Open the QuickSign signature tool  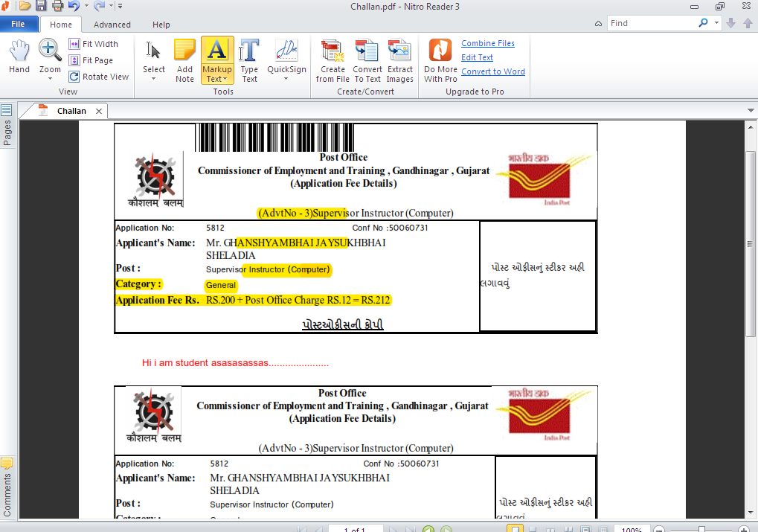286,56
